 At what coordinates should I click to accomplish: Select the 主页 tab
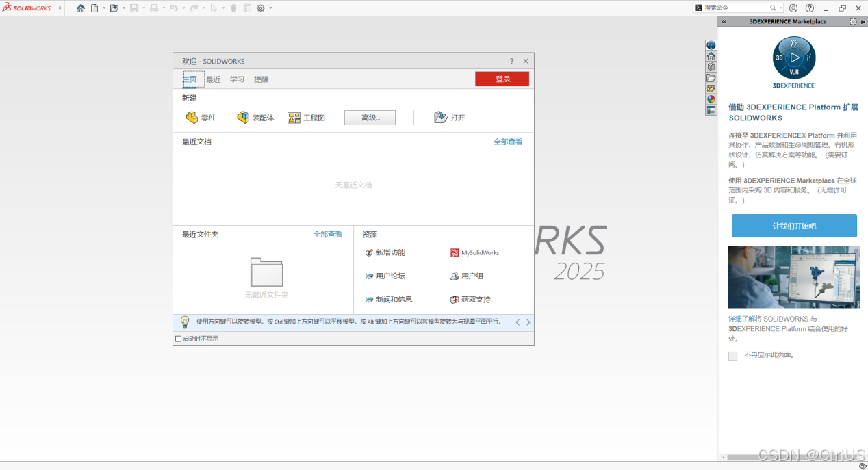click(190, 79)
